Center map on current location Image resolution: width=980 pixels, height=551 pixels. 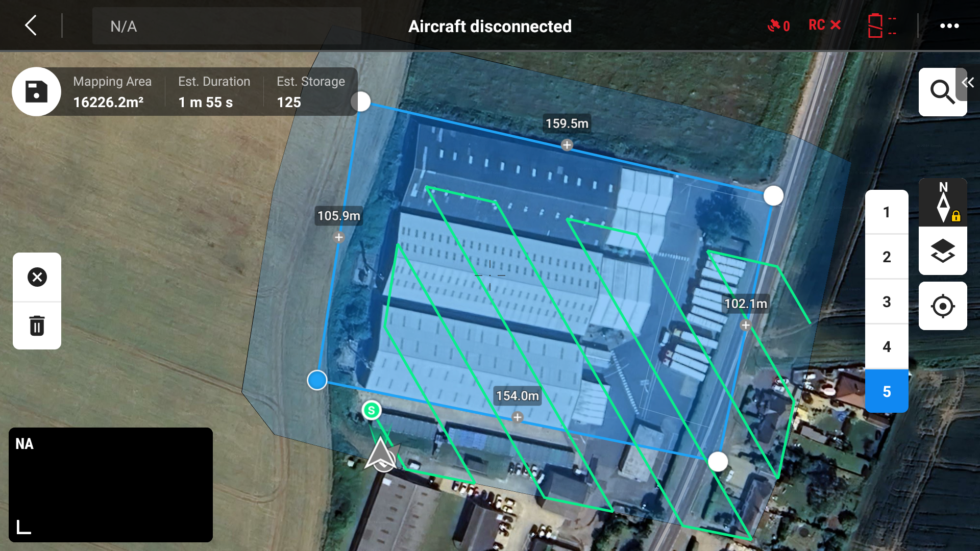click(x=943, y=306)
